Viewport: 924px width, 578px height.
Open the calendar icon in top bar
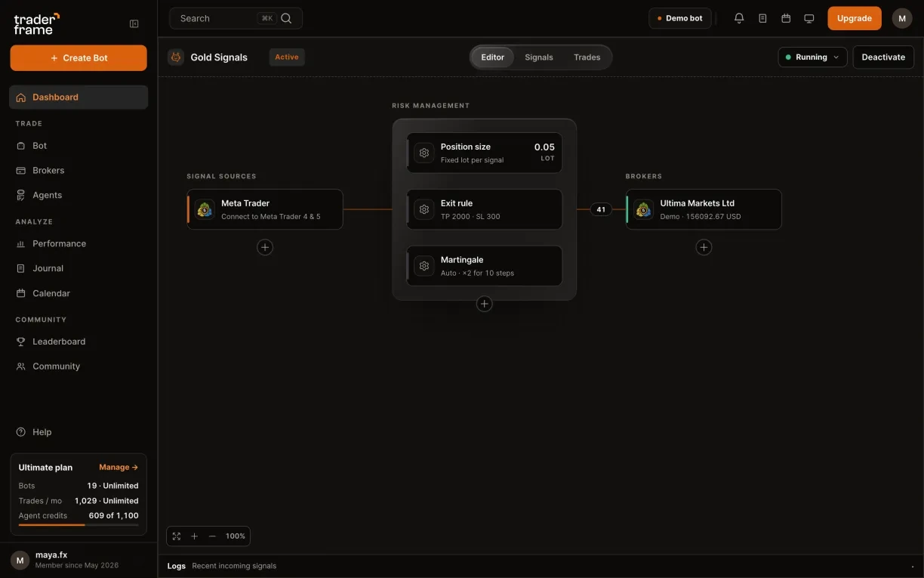point(786,18)
